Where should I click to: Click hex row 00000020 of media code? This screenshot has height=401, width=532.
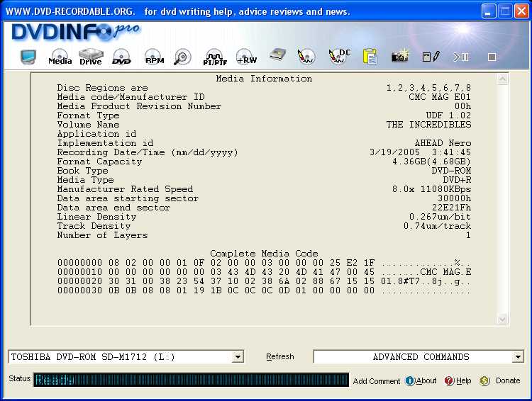[264, 281]
